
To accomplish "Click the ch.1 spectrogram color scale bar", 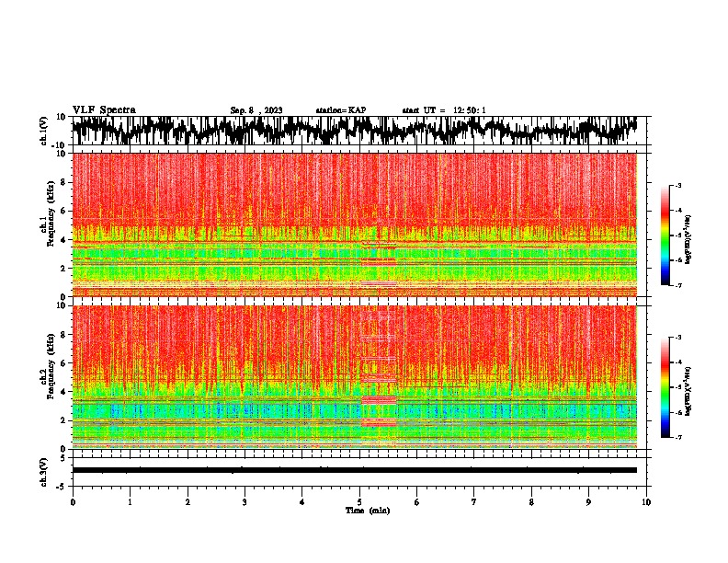I will click(x=665, y=236).
